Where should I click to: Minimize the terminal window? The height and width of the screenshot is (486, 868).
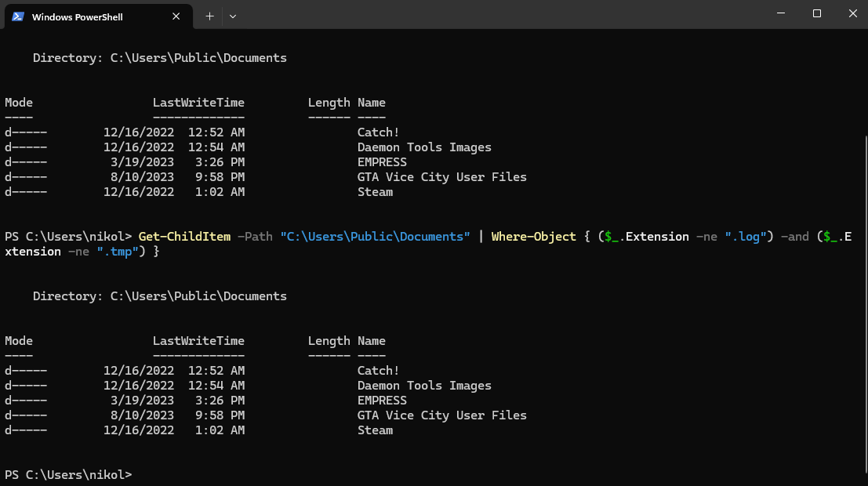(780, 13)
